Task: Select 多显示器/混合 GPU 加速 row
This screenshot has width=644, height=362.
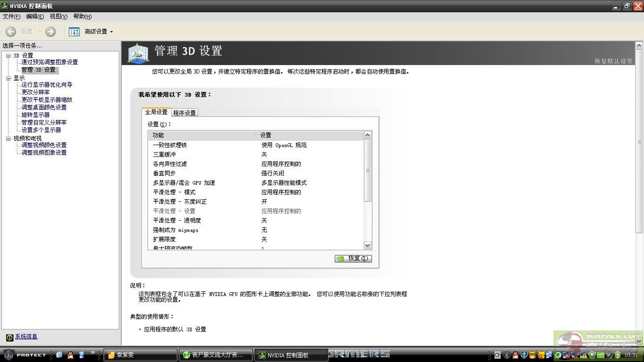Action: pos(256,183)
